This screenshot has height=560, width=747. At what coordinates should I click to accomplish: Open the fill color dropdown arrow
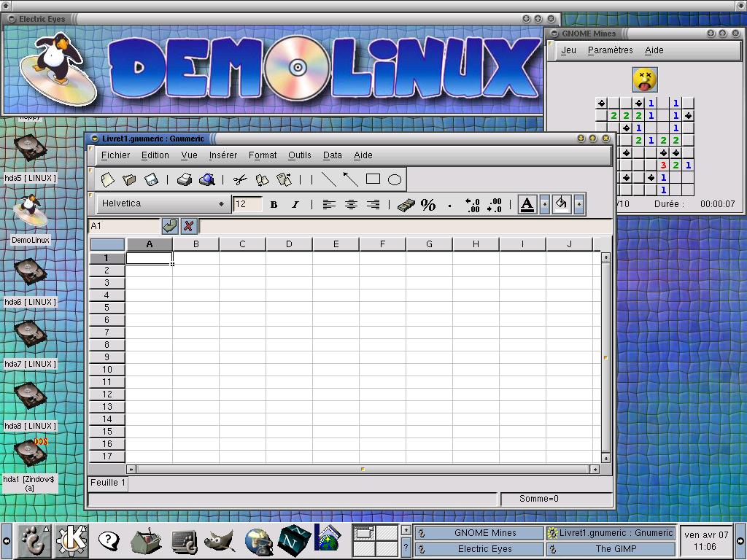pos(578,204)
